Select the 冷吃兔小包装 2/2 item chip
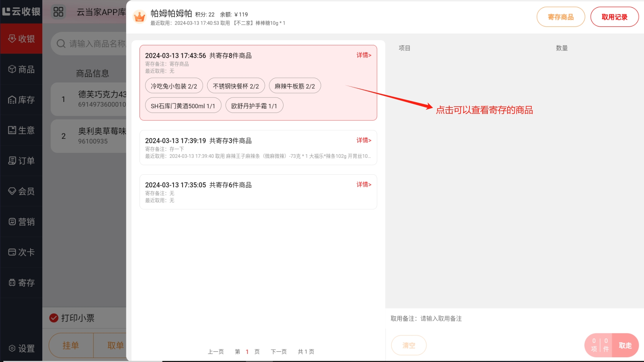644x362 pixels. (x=174, y=86)
